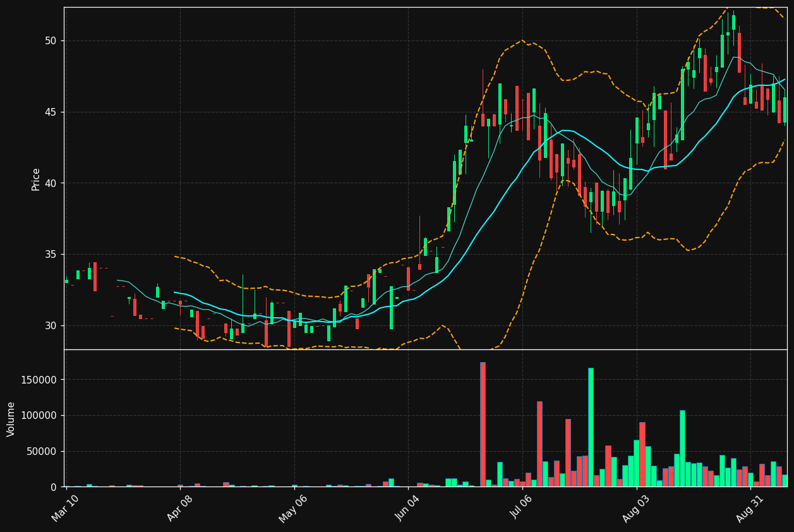Click the volume axis value 0
The width and height of the screenshot is (794, 532).
tap(54, 487)
